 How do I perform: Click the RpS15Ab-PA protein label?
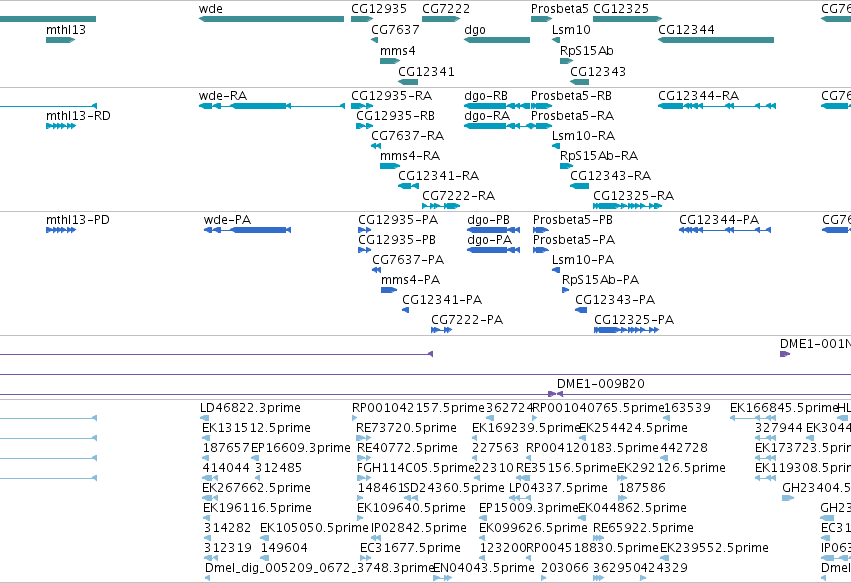(x=600, y=280)
